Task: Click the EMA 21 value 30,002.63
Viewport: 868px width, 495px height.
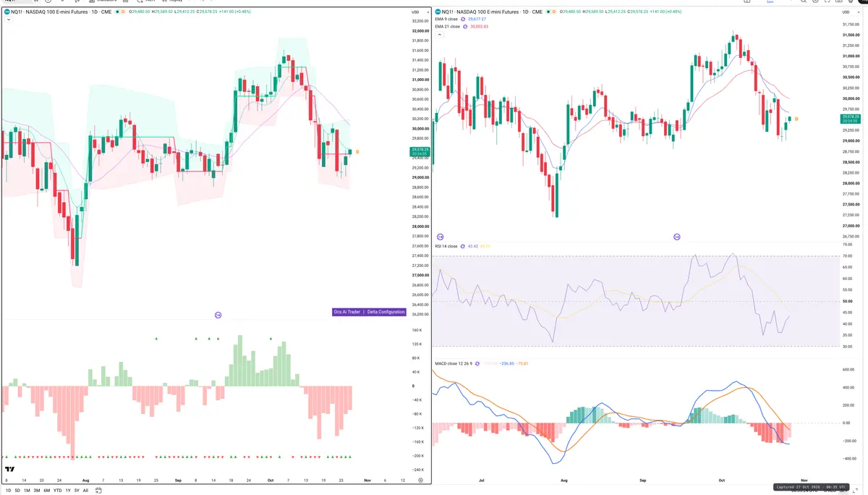Action: [x=480, y=26]
